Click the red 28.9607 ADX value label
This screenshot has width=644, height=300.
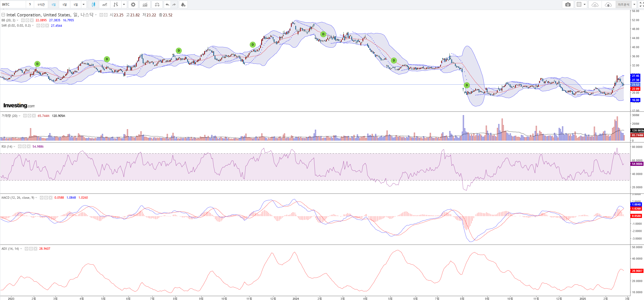pyautogui.click(x=637, y=271)
